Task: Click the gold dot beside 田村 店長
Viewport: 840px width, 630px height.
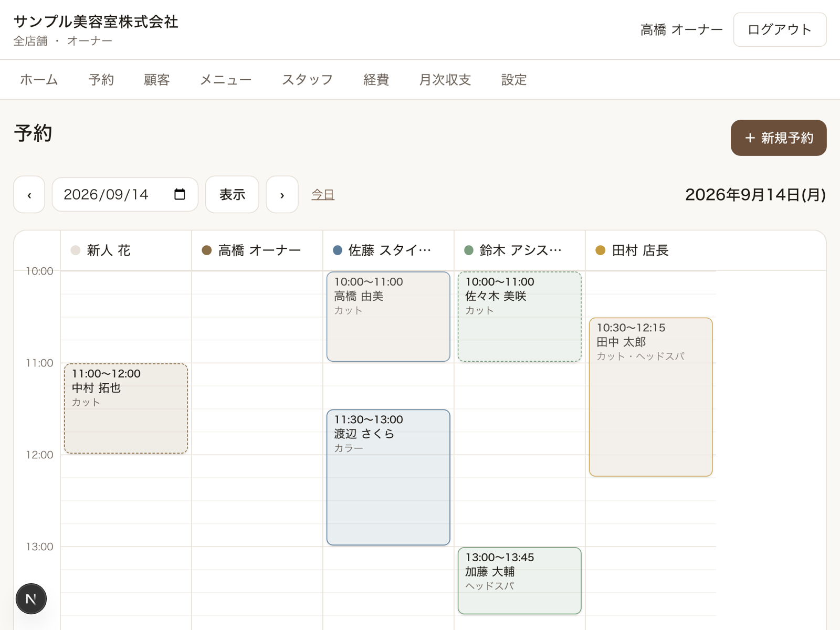Action: tap(601, 250)
